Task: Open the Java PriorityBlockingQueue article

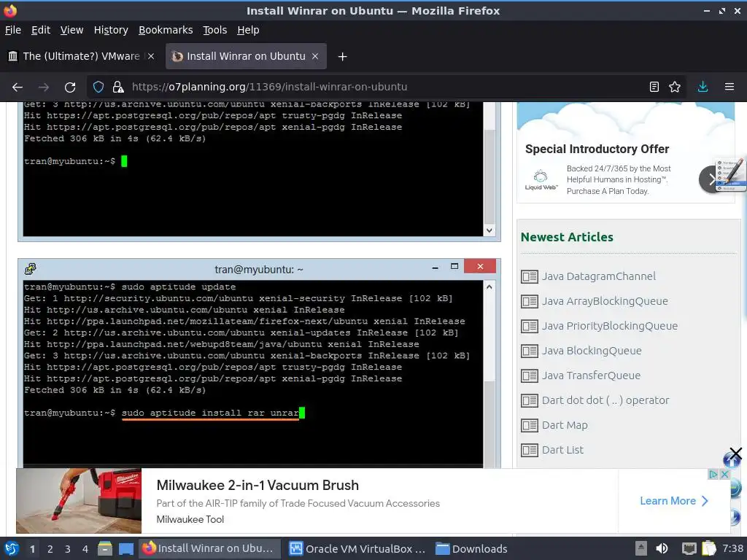Action: [x=609, y=326]
